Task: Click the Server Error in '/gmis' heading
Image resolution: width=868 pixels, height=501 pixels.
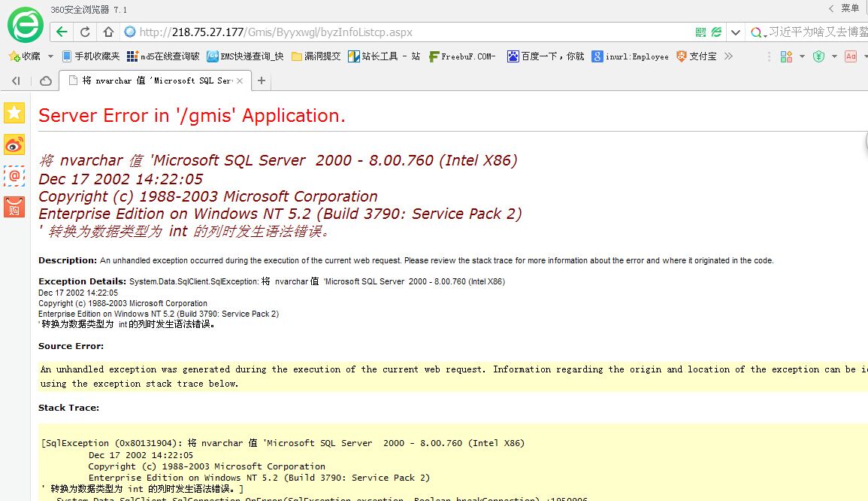Action: [x=192, y=115]
